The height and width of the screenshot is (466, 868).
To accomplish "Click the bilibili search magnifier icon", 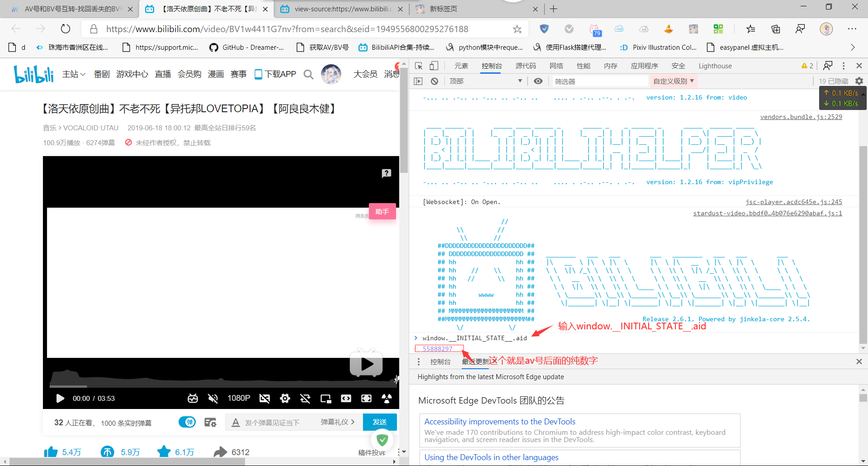I will [308, 74].
